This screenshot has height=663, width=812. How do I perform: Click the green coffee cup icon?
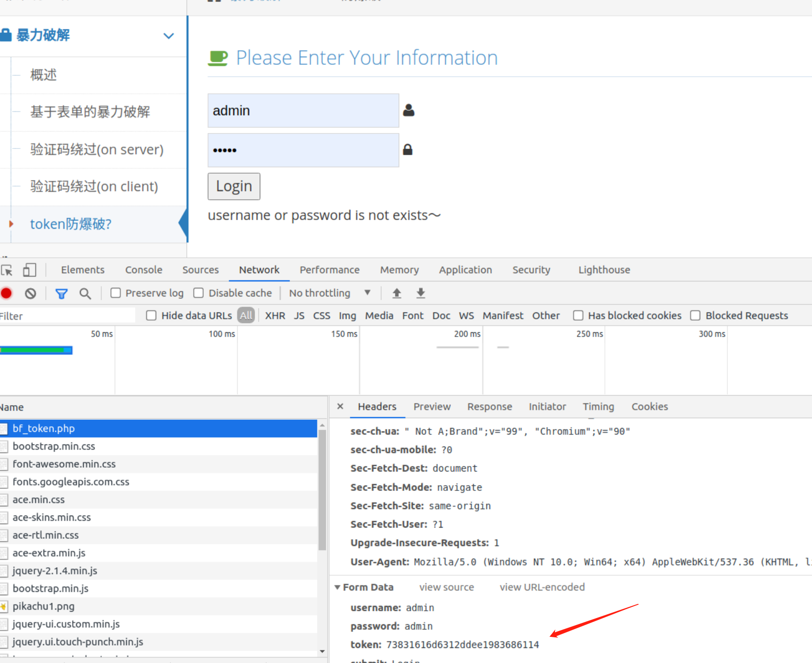point(218,58)
